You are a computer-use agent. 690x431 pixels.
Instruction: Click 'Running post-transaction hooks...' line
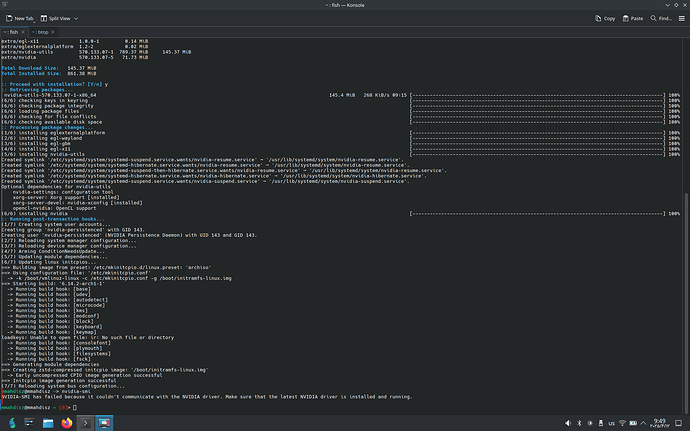(x=54, y=219)
